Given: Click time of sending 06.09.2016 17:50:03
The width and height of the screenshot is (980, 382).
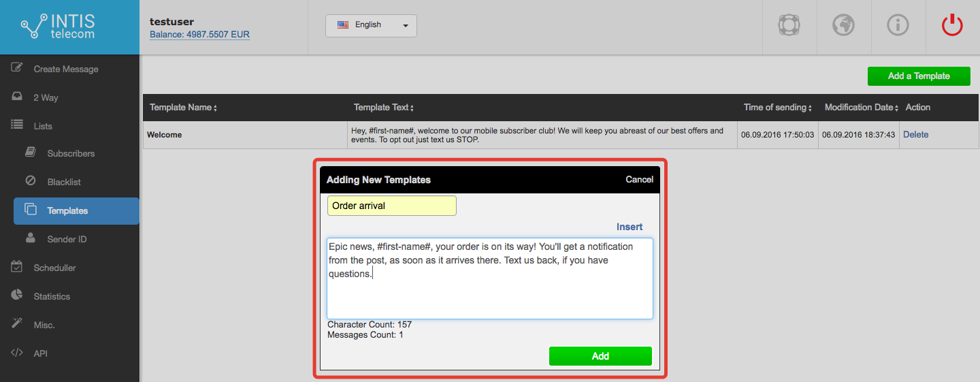Looking at the screenshot, I should pos(778,135).
